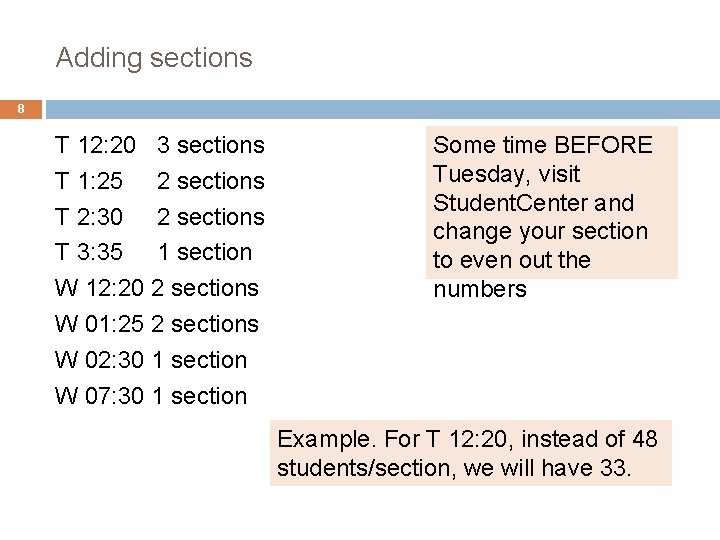Click the 'Student.Center' text in the note
Image resolution: width=720 pixels, height=540 pixels.
coord(510,203)
